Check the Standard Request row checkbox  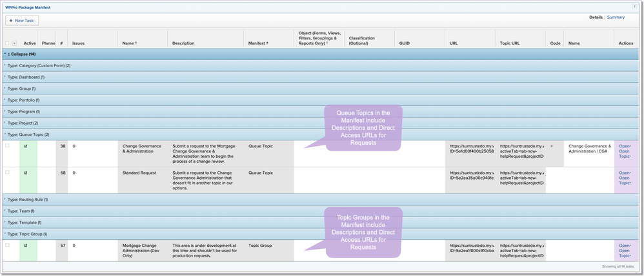coord(7,173)
